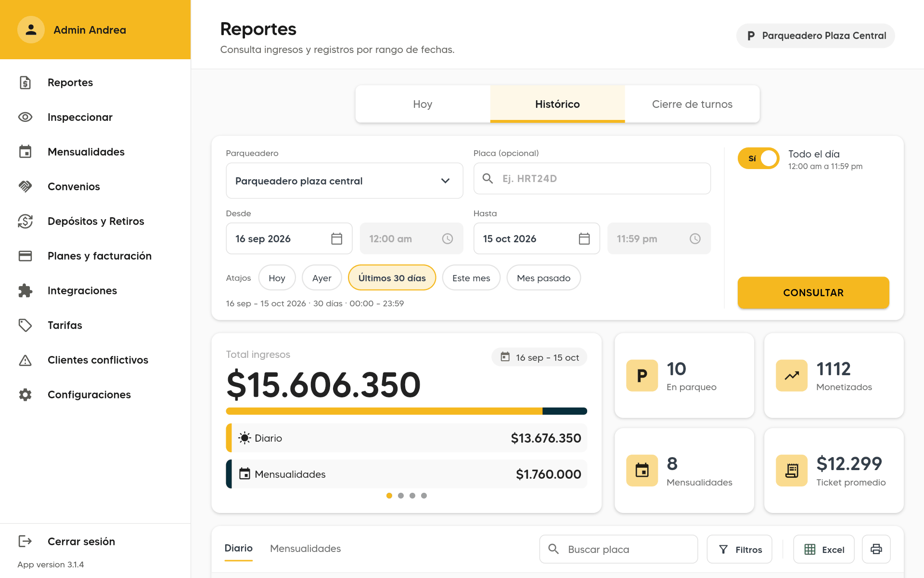Image resolution: width=924 pixels, height=578 pixels.
Task: Toggle the Todo el día switch
Action: click(x=758, y=158)
